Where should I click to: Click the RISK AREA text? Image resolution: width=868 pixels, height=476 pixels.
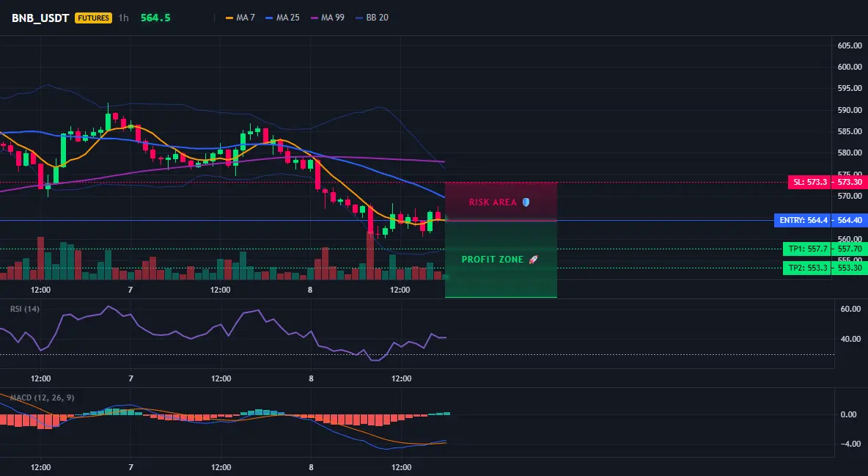(493, 202)
